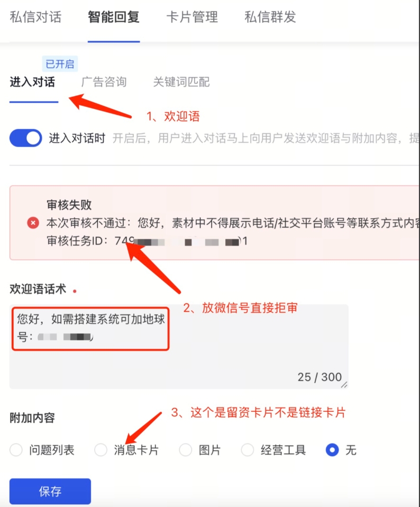Click the textarea resize handle corner
Viewport: 420px width, 507px height.
point(344,384)
